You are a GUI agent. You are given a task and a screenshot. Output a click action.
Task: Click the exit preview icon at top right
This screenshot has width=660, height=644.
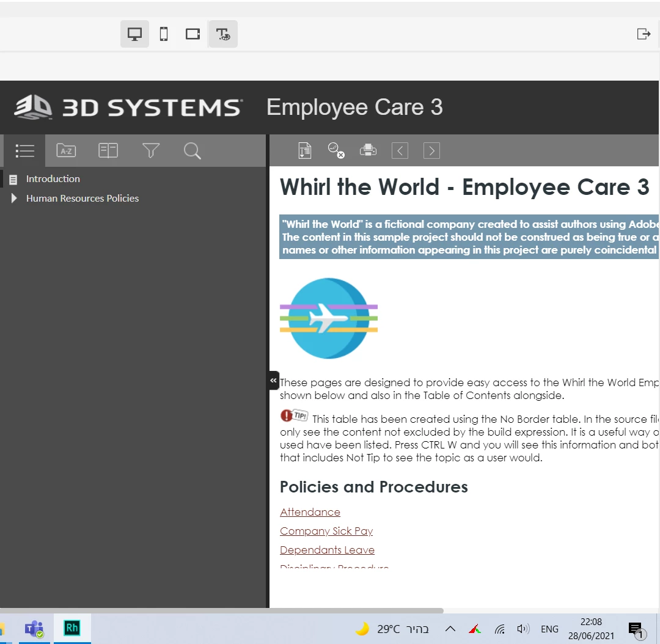pos(643,34)
